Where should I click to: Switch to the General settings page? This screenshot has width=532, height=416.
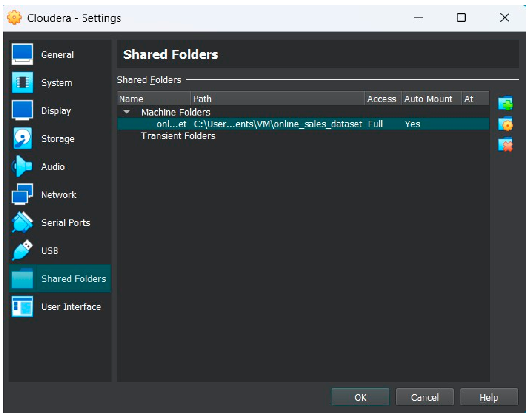click(x=57, y=55)
